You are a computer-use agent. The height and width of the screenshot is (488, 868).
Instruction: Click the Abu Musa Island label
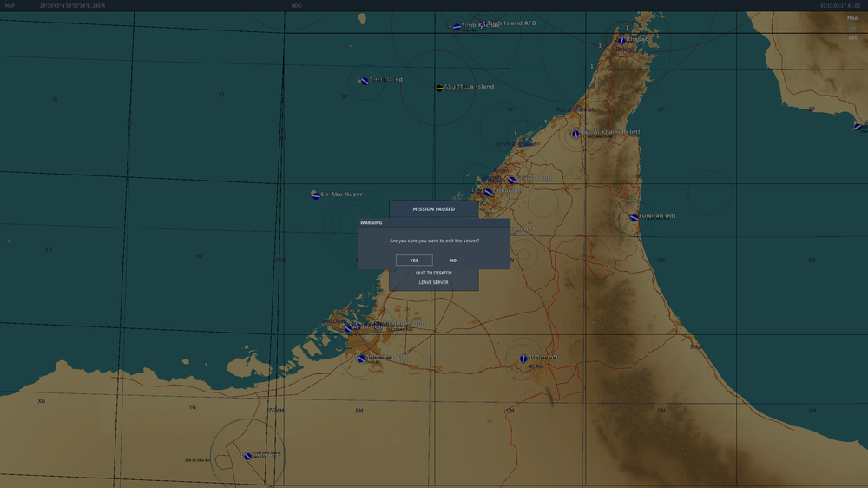pyautogui.click(x=469, y=87)
